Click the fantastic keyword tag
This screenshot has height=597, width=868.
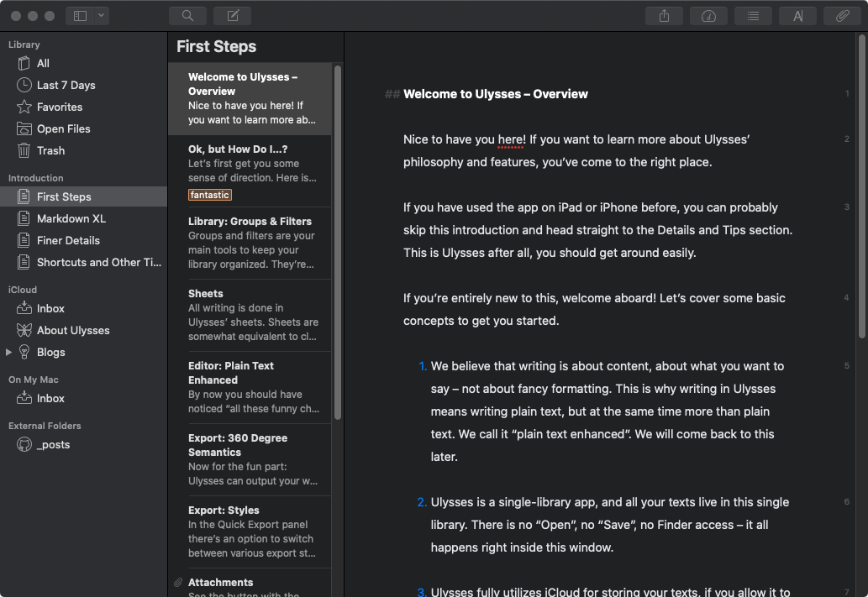(x=210, y=195)
